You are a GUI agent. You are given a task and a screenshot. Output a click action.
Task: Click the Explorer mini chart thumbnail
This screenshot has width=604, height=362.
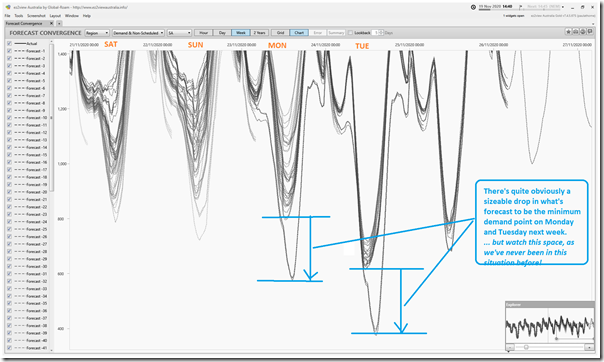tap(550, 324)
